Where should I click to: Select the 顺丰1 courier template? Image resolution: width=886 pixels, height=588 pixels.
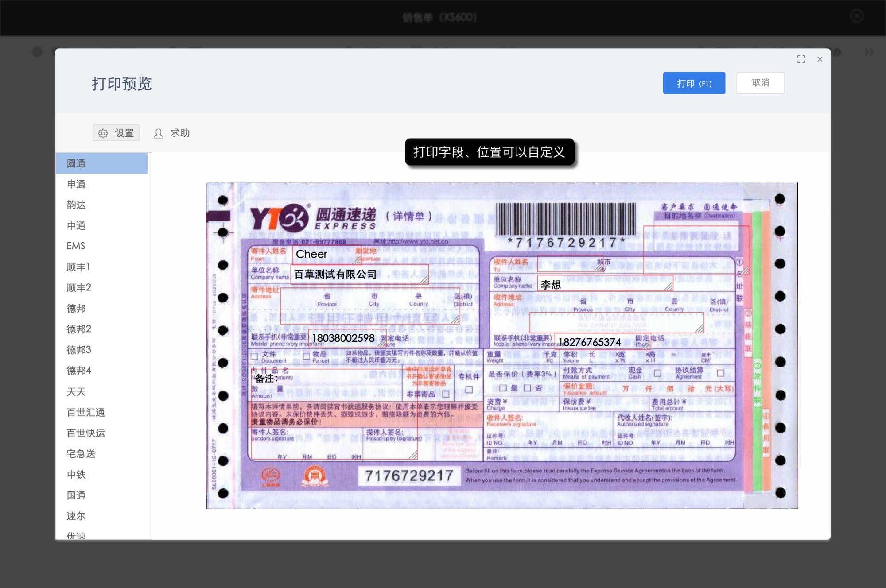coord(101,267)
